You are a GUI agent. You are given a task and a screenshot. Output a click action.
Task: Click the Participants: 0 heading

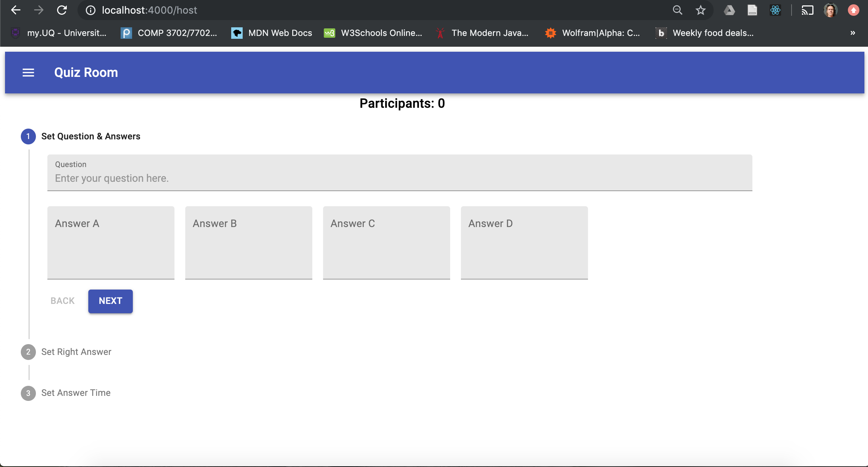402,103
